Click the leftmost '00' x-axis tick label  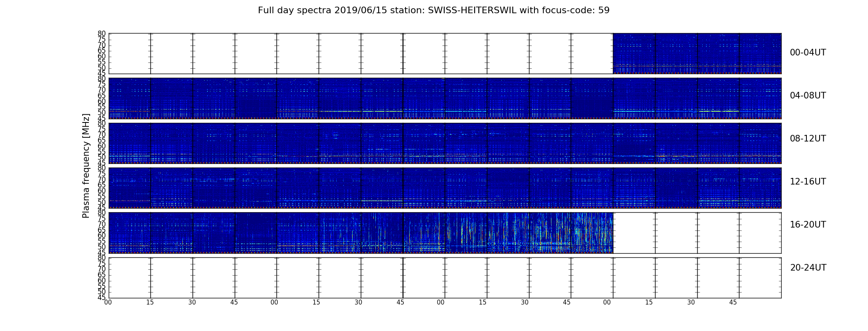point(107,302)
